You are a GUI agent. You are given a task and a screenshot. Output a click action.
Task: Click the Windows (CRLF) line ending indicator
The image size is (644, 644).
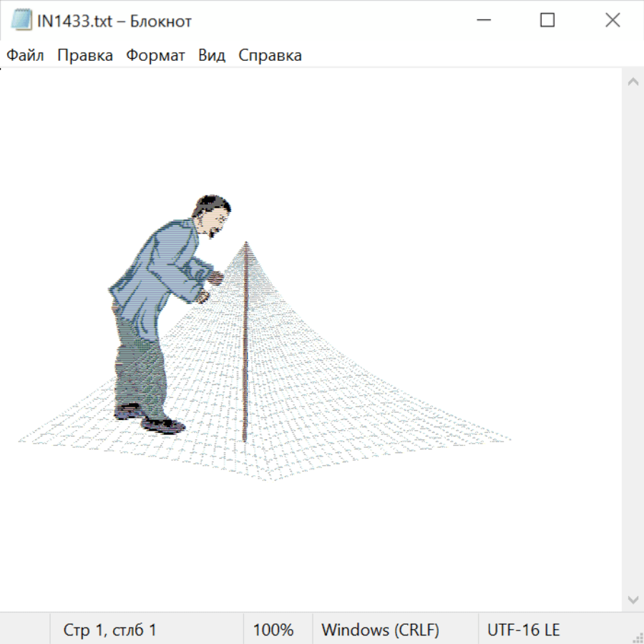(x=380, y=630)
